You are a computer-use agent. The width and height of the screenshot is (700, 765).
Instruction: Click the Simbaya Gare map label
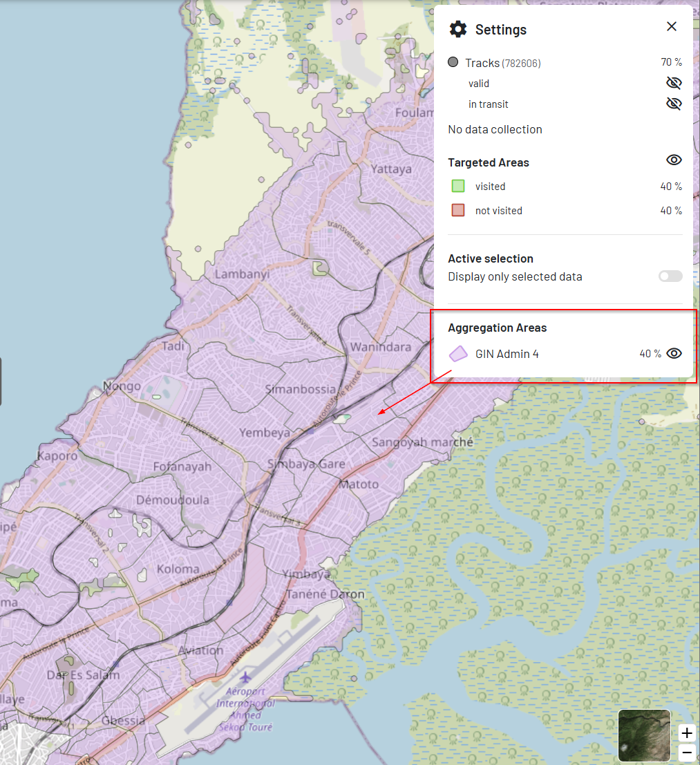pyautogui.click(x=306, y=464)
